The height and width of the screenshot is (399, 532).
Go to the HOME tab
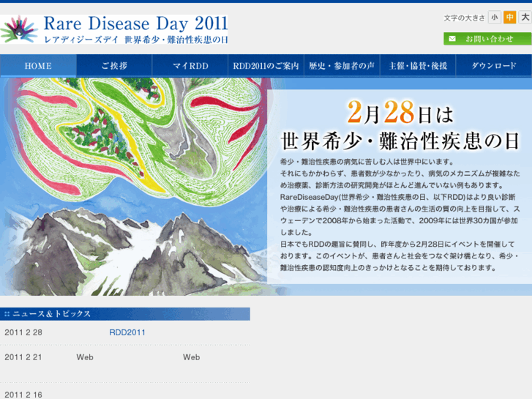[x=38, y=66]
